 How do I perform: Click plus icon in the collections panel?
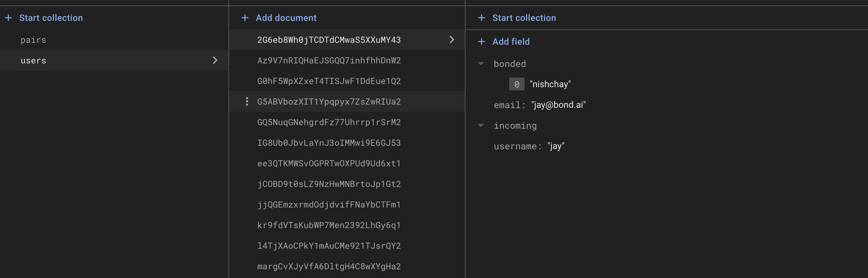pyautogui.click(x=8, y=18)
